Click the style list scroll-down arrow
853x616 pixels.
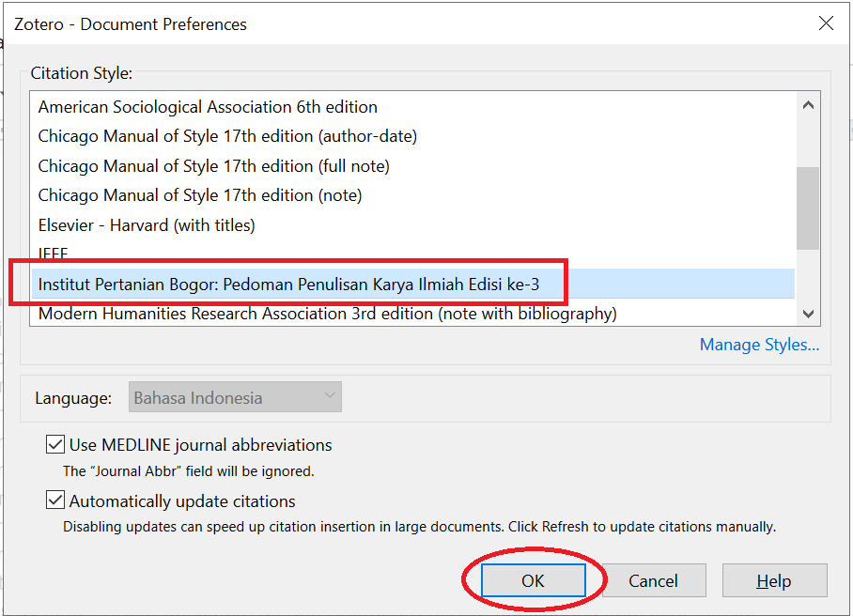808,314
